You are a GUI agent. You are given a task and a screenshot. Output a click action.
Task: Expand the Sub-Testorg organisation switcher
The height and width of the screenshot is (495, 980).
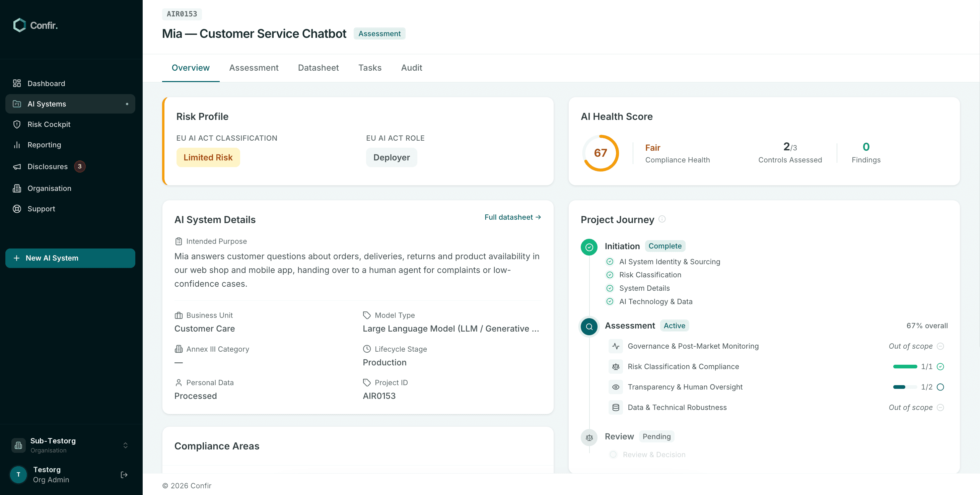[x=70, y=445]
